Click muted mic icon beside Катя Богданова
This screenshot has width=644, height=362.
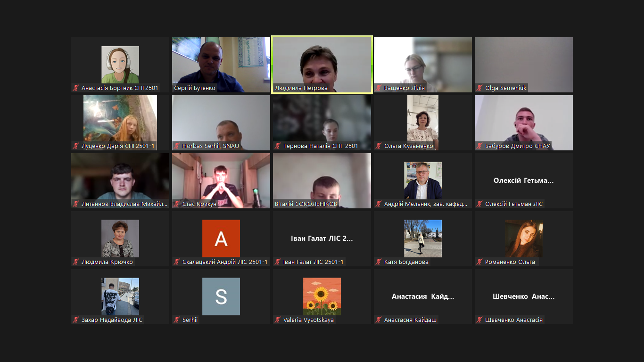pos(378,262)
